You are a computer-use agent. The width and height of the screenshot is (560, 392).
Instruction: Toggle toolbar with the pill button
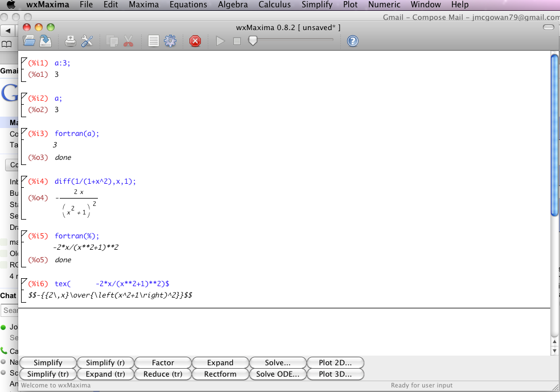548,27
